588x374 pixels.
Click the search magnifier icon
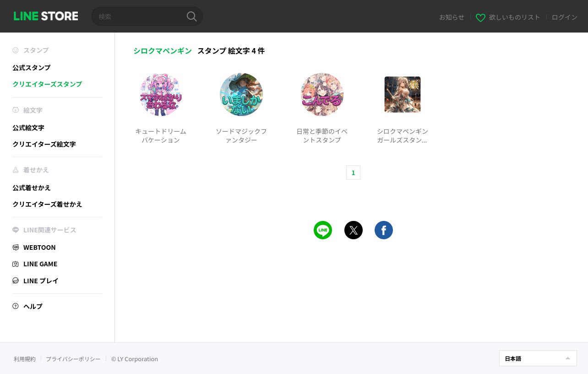[192, 16]
